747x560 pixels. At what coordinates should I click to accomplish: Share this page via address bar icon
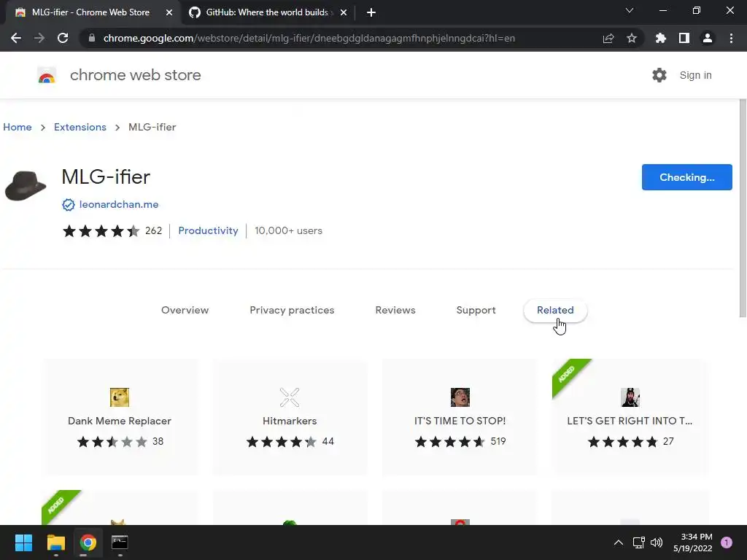tap(608, 38)
